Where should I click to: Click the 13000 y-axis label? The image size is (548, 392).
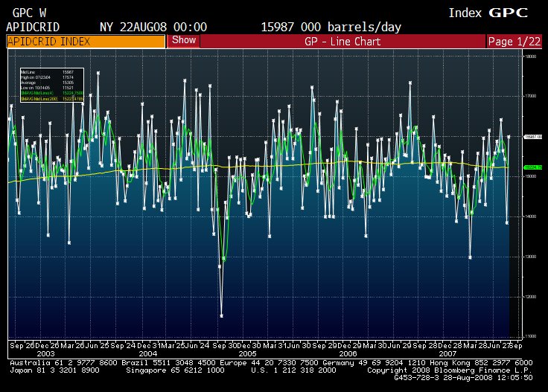531,257
